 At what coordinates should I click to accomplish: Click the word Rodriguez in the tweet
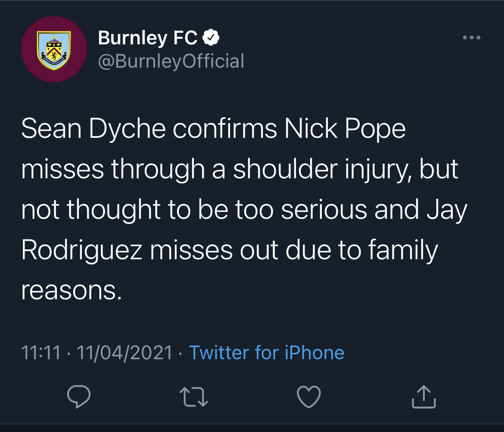(82, 251)
